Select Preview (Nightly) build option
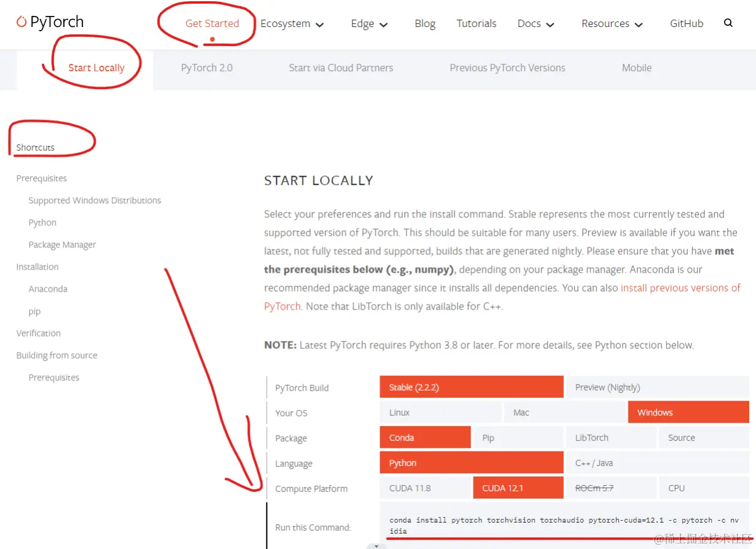This screenshot has width=756, height=549. [x=658, y=387]
